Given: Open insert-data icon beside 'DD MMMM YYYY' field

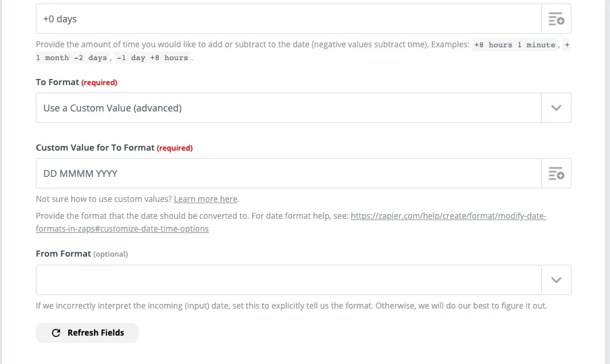Looking at the screenshot, I should (557, 174).
